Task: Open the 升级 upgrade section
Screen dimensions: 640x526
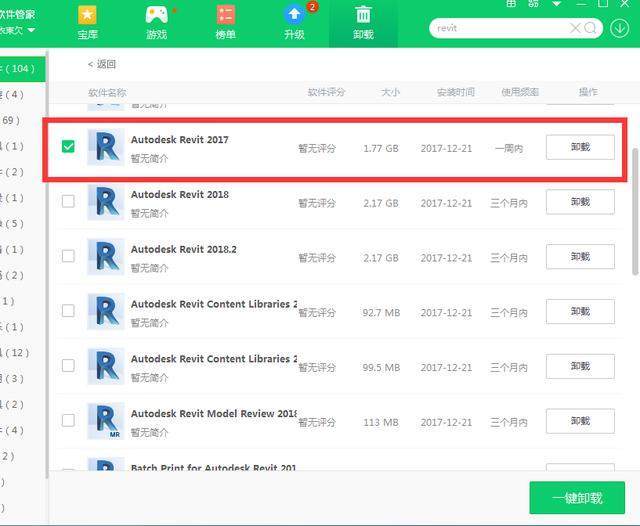Action: coord(294,22)
